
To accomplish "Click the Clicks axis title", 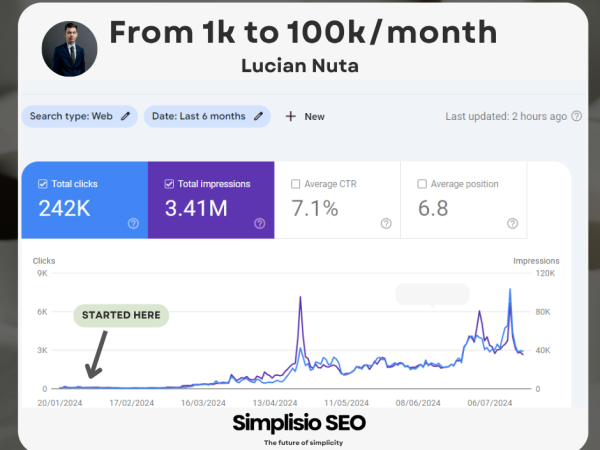I will pos(44,261).
